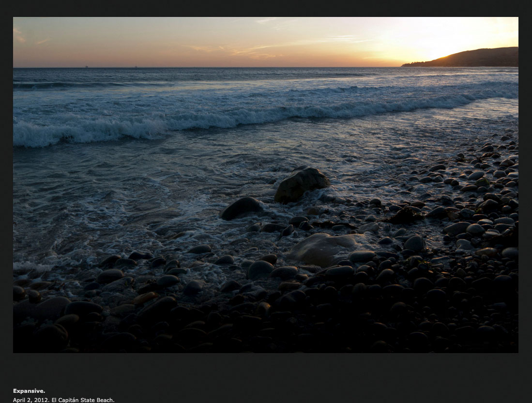Click the small dark rock left of the boulder

[x=241, y=207]
